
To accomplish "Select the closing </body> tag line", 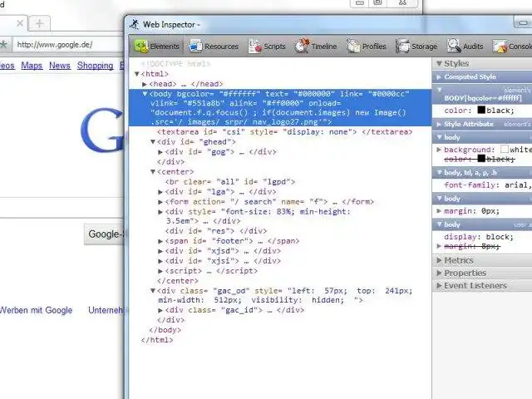I will coord(165,330).
